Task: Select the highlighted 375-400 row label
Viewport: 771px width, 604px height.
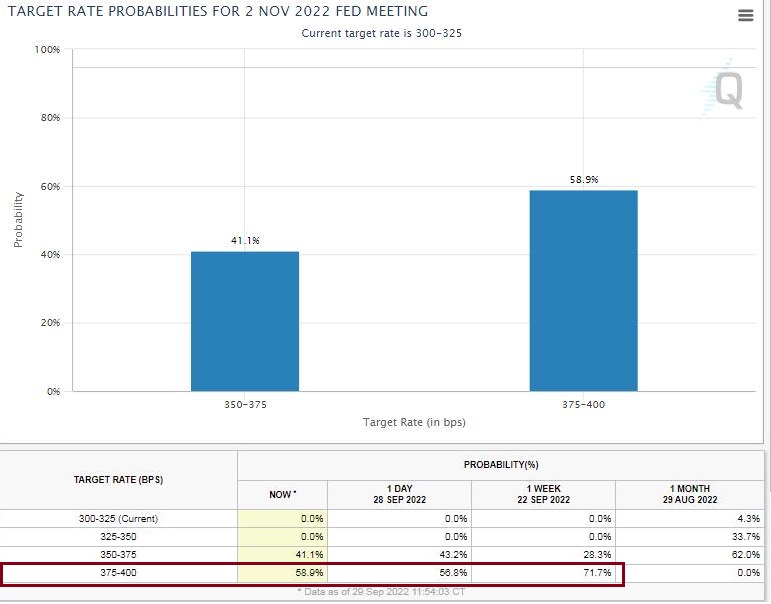Action: pos(118,573)
